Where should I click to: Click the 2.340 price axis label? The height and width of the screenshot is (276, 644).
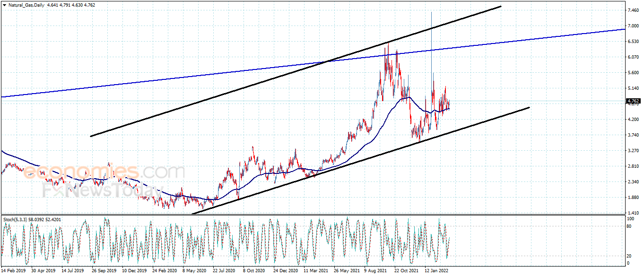coord(633,182)
